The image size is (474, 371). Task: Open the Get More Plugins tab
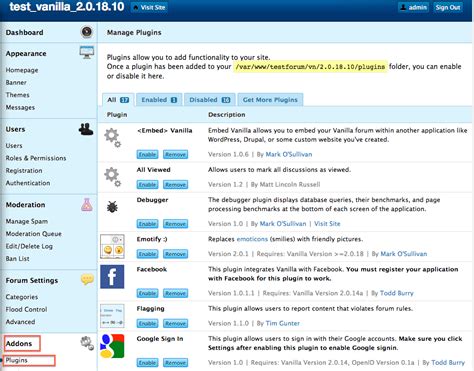(270, 100)
